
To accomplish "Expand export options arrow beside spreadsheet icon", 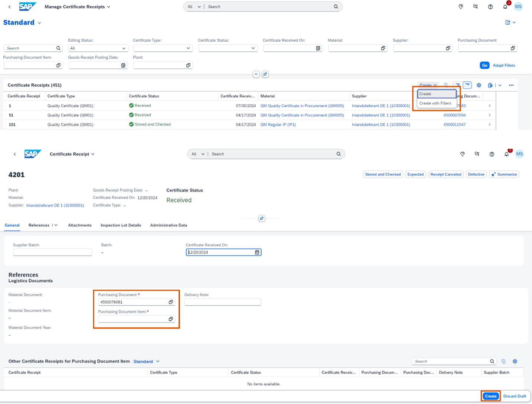I will click(x=500, y=85).
